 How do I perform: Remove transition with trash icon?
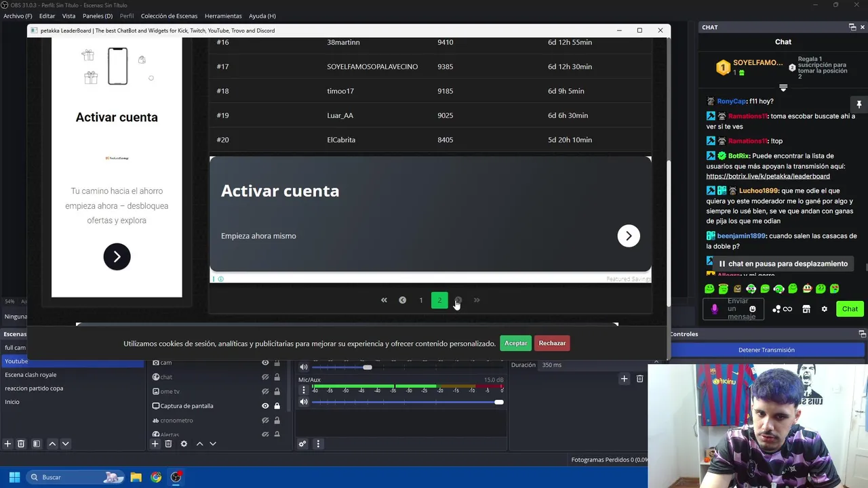[639, 379]
